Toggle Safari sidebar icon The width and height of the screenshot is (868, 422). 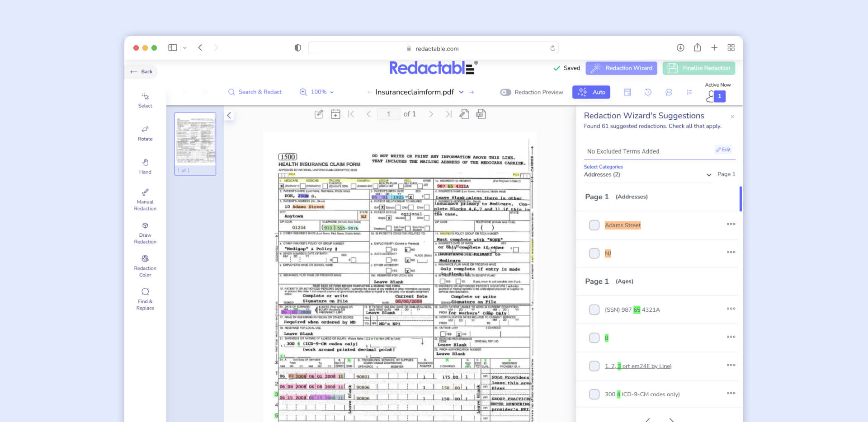173,47
